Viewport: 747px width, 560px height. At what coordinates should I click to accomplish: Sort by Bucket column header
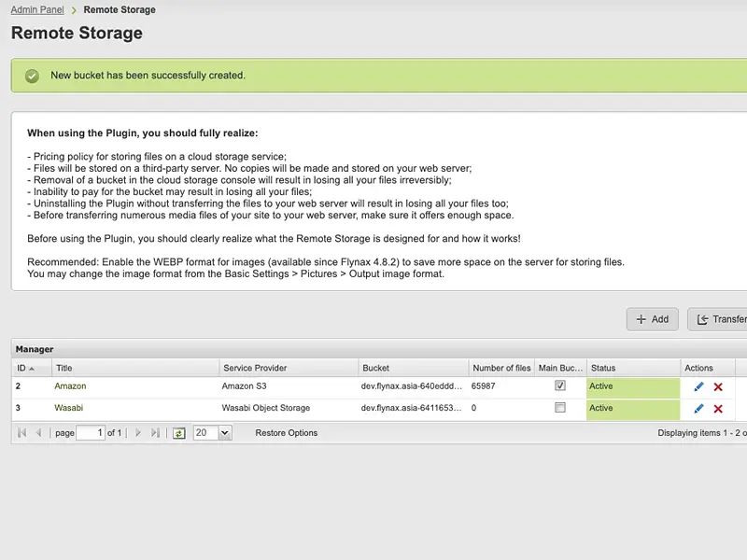[x=414, y=368]
